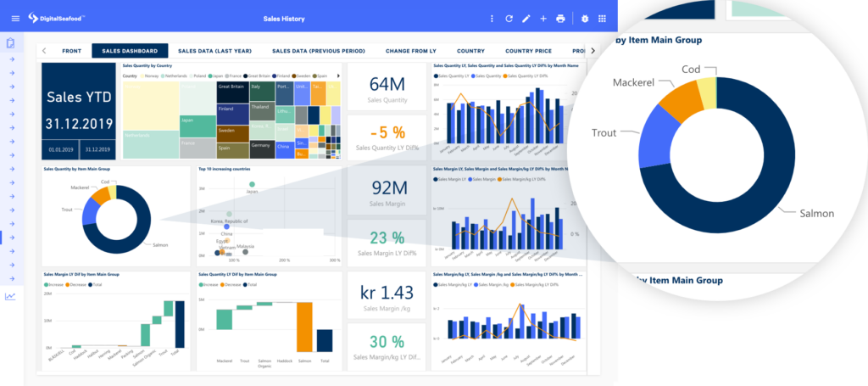Click orange Salmon bar in Sales Quantity LY Dif
The height and width of the screenshot is (386, 868).
(305, 326)
